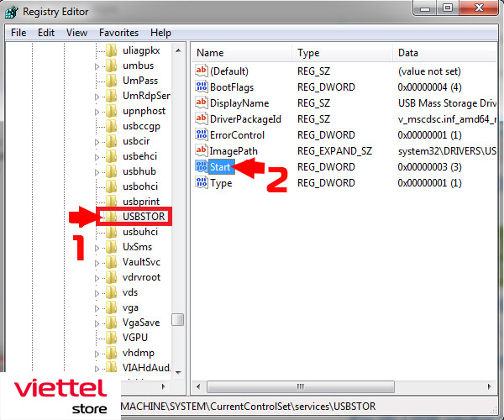The image size is (504, 420).
Task: Select the VaultSvc registry key
Action: pos(141,262)
